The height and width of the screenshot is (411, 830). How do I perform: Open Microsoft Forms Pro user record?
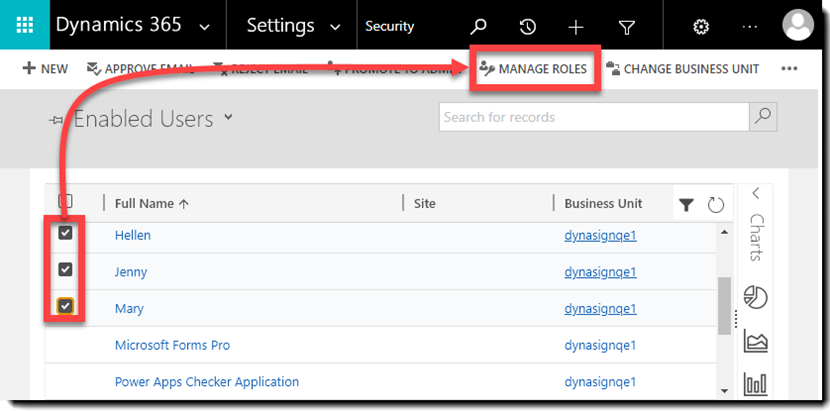click(173, 345)
